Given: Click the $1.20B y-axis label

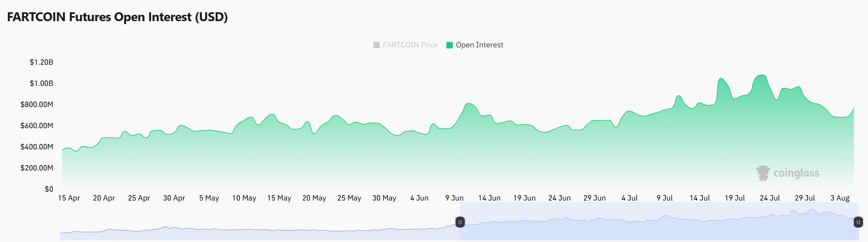Looking at the screenshot, I should [x=41, y=62].
